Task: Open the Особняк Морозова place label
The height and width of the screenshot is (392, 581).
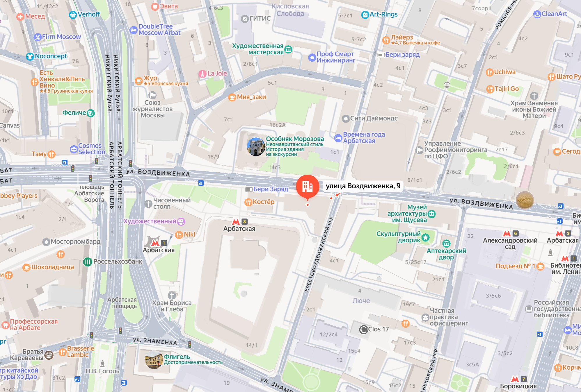Action: [295, 139]
